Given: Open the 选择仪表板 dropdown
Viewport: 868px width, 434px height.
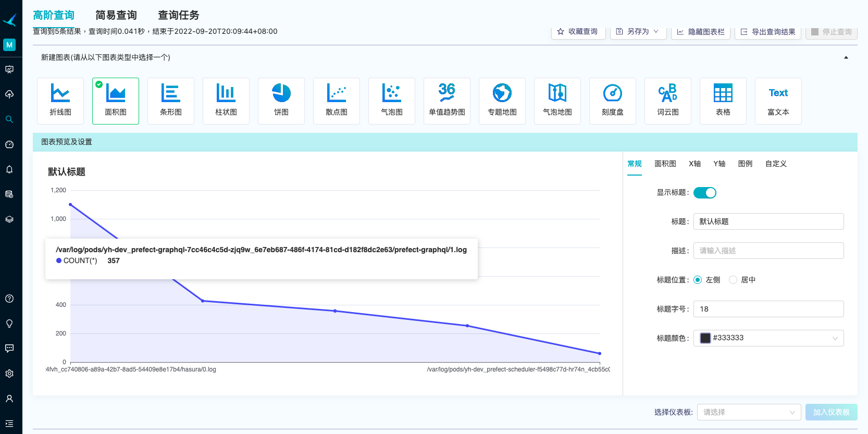Looking at the screenshot, I should pos(749,412).
